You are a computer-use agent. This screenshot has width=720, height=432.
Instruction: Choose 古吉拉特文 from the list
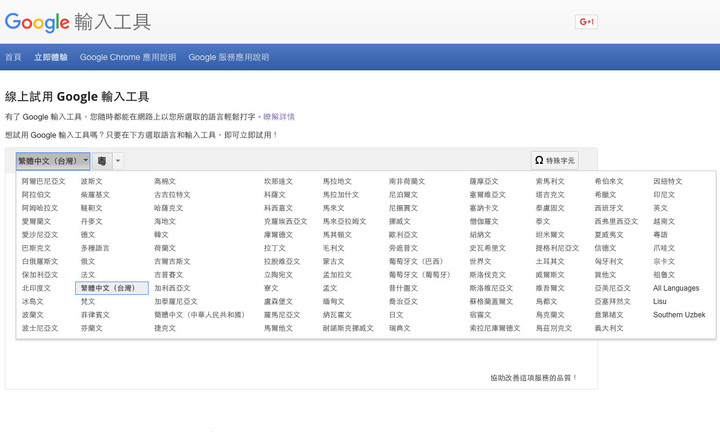172,195
